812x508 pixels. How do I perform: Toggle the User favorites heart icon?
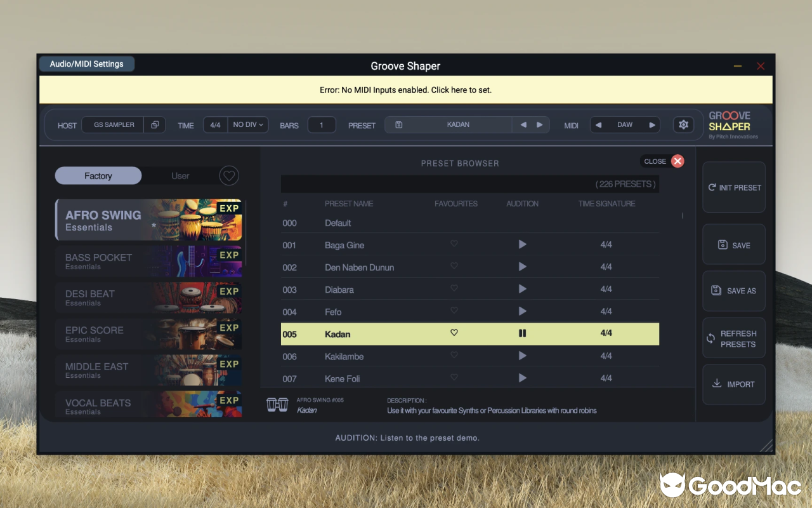[229, 175]
